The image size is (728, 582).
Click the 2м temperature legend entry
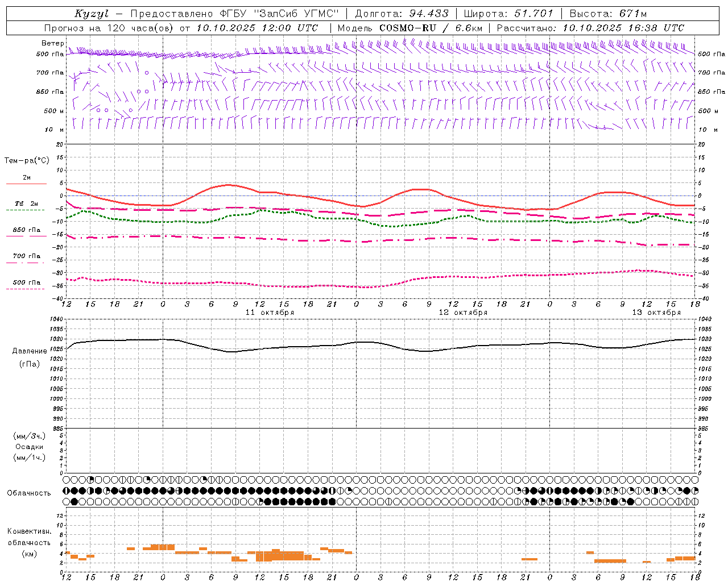pos(27,177)
